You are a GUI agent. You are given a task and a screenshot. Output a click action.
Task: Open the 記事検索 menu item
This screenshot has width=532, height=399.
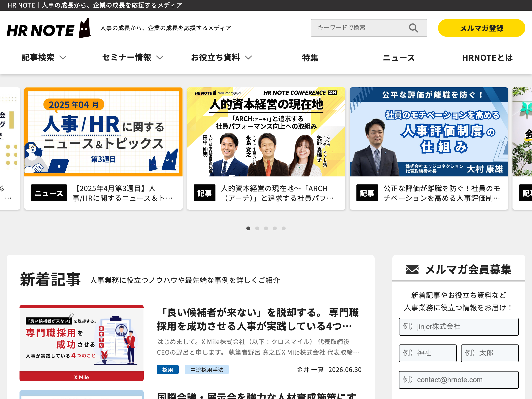pos(38,57)
